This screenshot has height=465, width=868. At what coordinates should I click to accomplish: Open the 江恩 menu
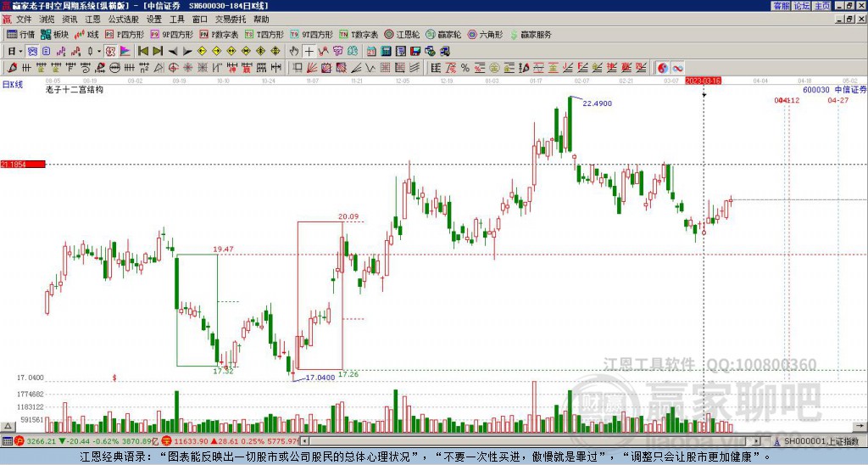pyautogui.click(x=92, y=20)
